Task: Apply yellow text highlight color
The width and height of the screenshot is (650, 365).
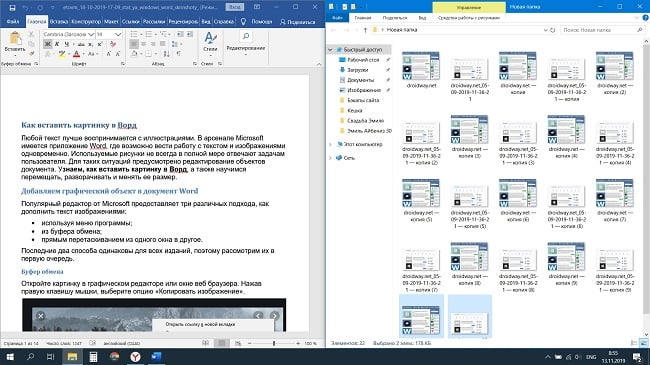Action: [62, 54]
